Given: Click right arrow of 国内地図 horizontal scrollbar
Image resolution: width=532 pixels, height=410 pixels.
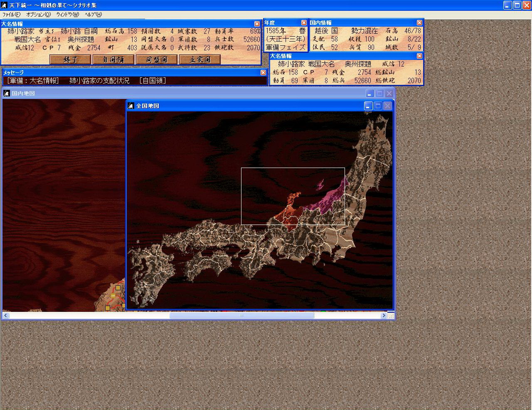Looking at the screenshot, I should point(384,316).
